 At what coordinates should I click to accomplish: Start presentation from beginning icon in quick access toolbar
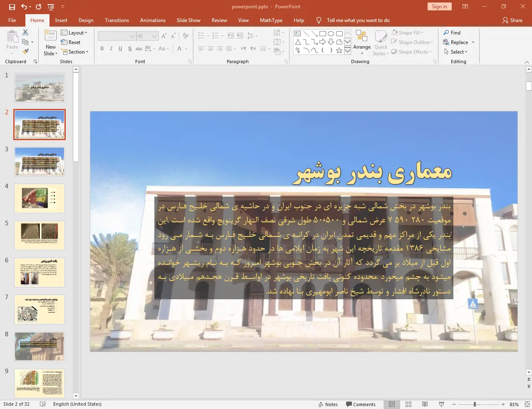tap(51, 7)
